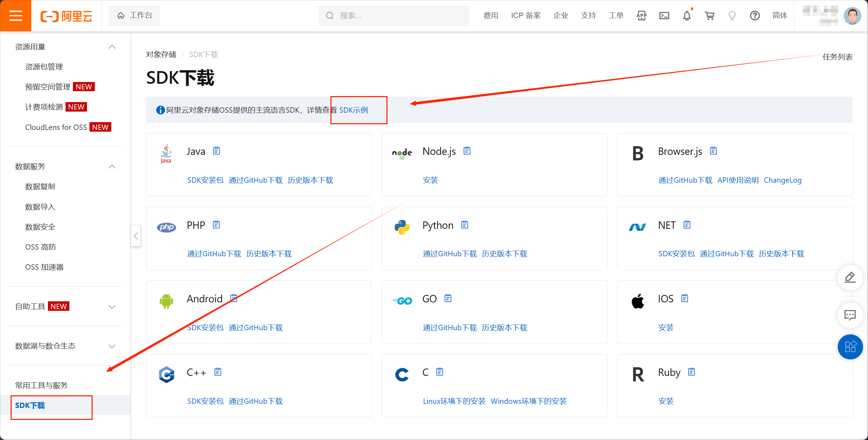Open the PHP documentation icon
The image size is (868, 440).
click(216, 225)
